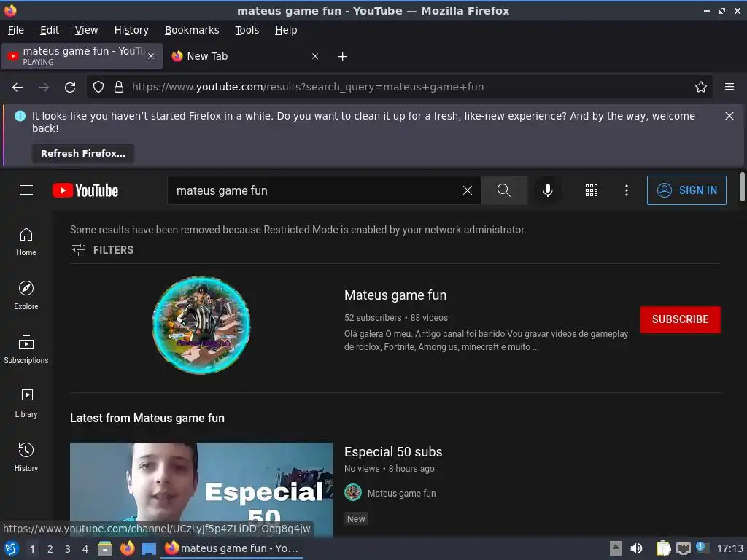Open the Bookmarks menu

pos(192,30)
